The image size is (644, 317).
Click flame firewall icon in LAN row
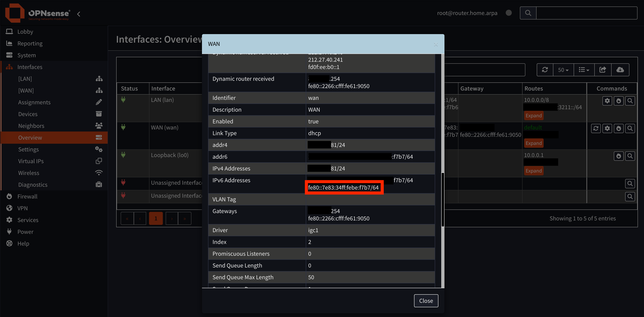coord(618,101)
